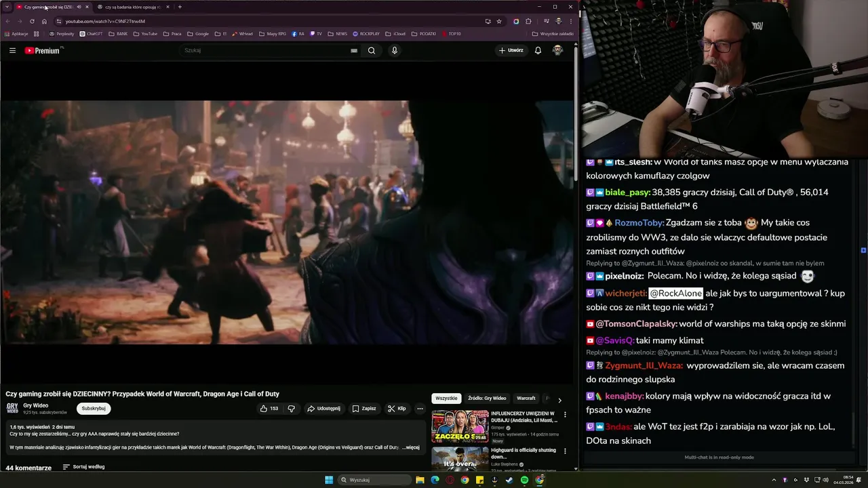Click the taskbar 'Wyszukaj' search box
The width and height of the screenshot is (868, 488).
375,480
